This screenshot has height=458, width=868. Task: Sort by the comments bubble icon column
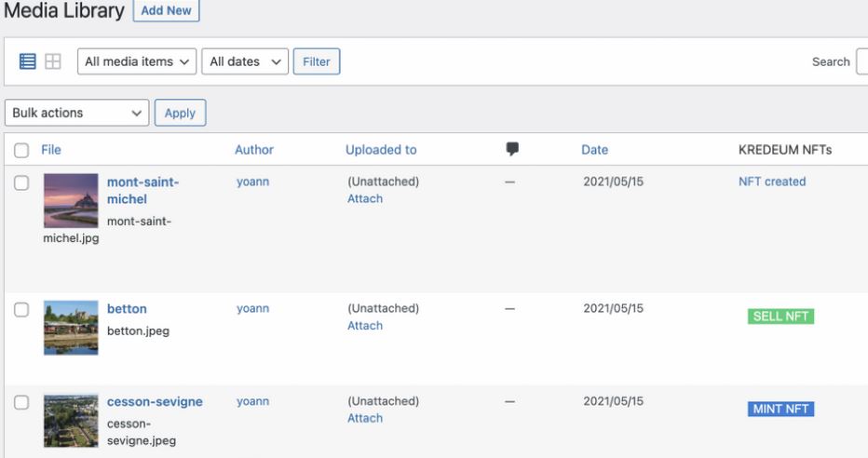click(512, 149)
